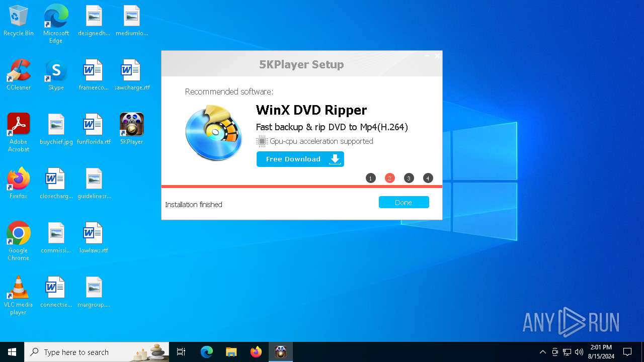This screenshot has height=362, width=644.
Task: Open Firefox from the taskbar
Action: click(256, 352)
